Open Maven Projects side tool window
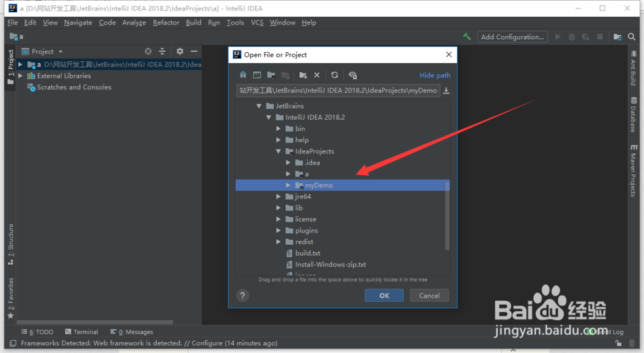Screen dimensions: 644x353 pyautogui.click(x=633, y=171)
